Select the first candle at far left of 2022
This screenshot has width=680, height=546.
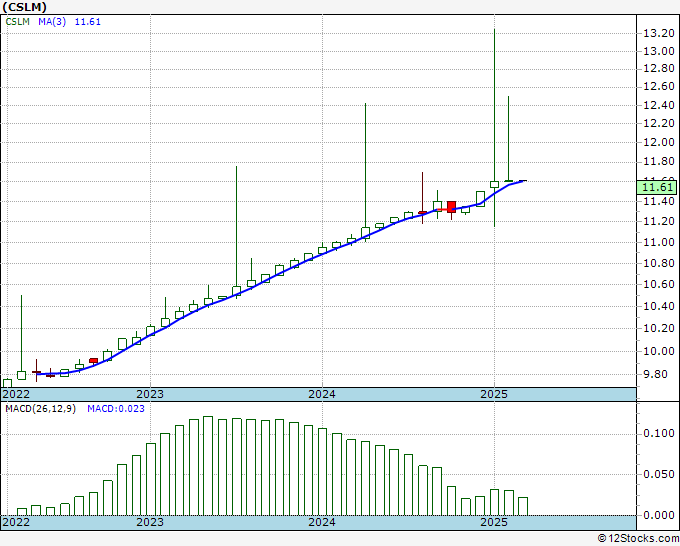(x=7, y=382)
